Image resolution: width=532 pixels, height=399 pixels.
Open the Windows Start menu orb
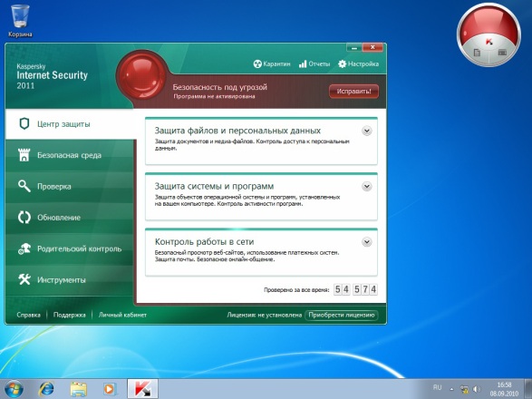15,389
